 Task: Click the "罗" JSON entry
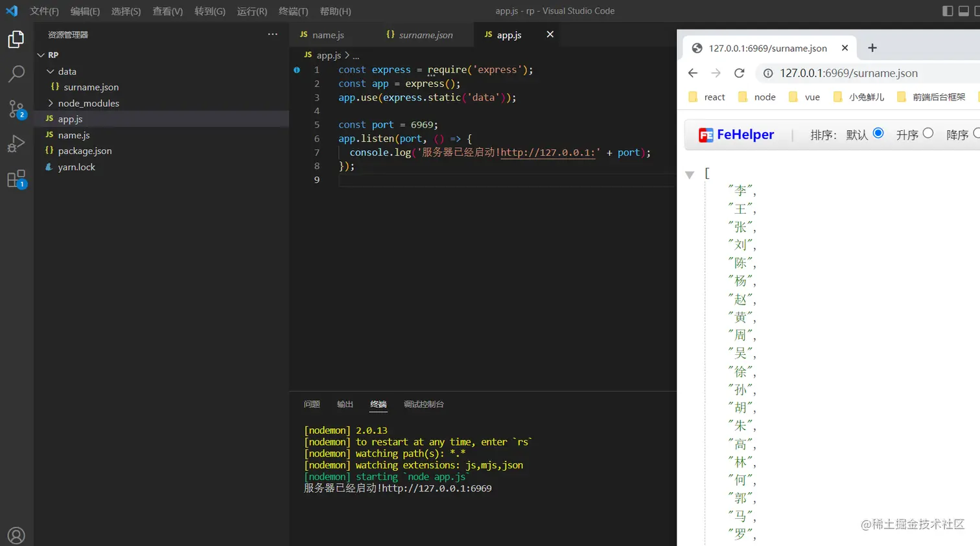point(742,534)
